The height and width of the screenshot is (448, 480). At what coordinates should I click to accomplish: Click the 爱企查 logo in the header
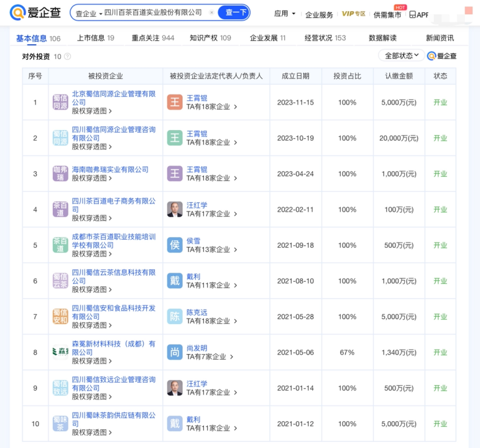click(x=35, y=12)
